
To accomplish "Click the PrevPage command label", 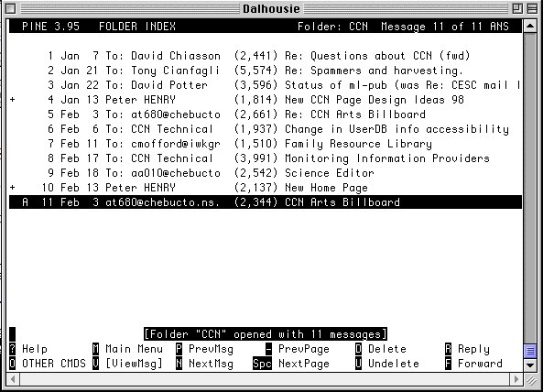I will point(304,349).
